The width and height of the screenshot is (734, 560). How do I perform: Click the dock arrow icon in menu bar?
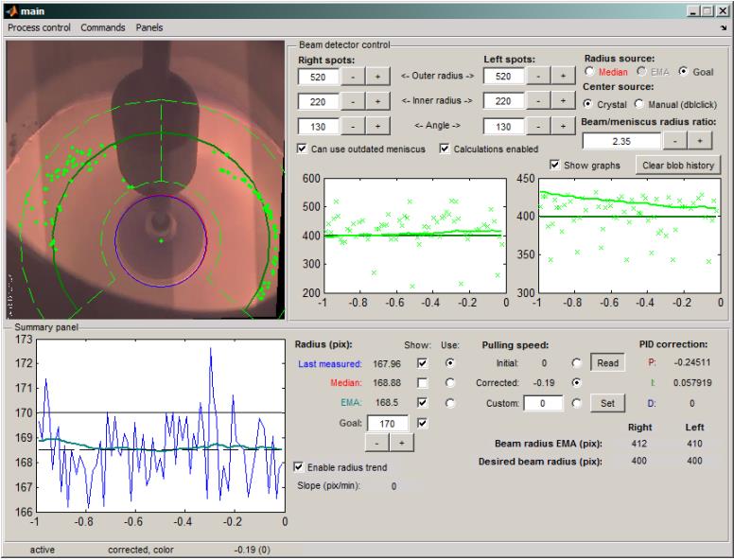pyautogui.click(x=723, y=29)
